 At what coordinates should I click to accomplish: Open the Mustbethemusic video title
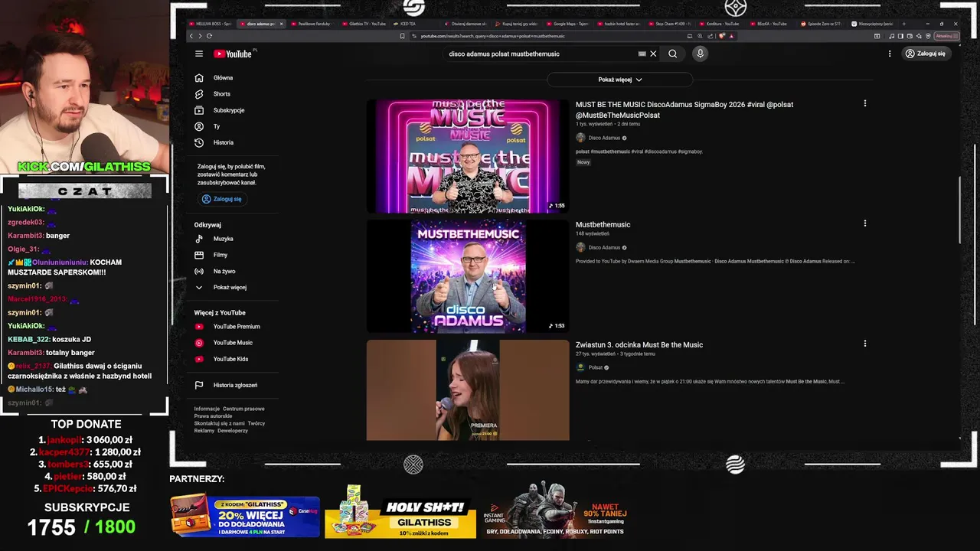click(603, 224)
